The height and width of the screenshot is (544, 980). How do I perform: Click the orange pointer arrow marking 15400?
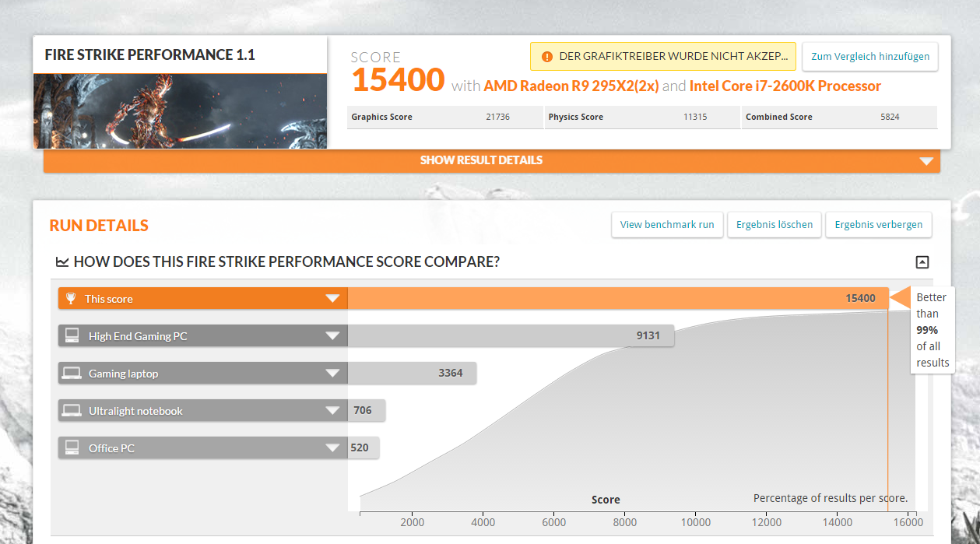(x=899, y=298)
